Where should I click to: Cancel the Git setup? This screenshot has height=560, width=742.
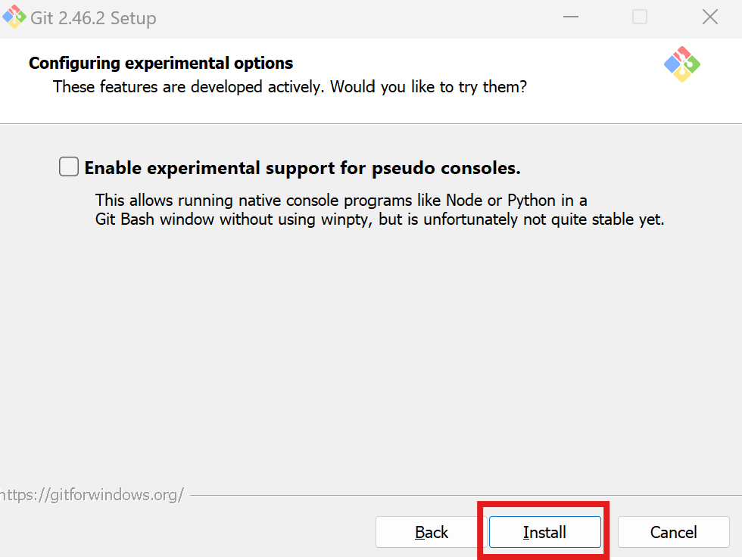pos(673,532)
